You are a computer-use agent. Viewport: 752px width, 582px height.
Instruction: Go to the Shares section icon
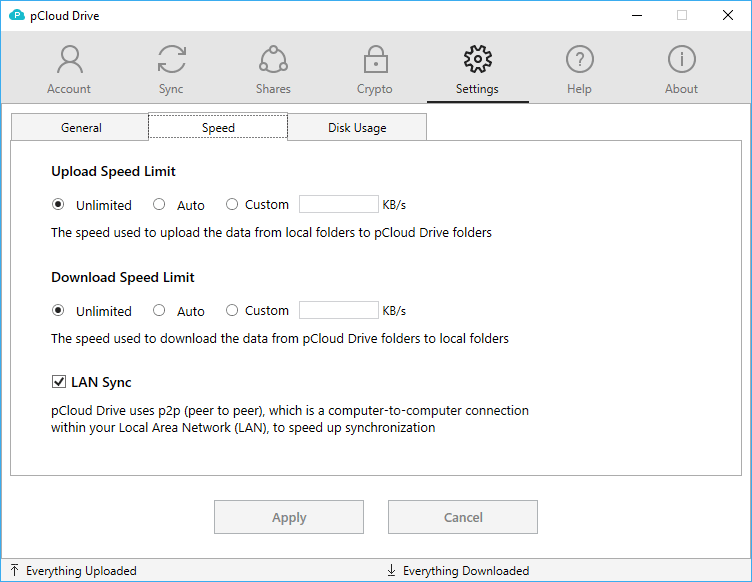pyautogui.click(x=273, y=59)
